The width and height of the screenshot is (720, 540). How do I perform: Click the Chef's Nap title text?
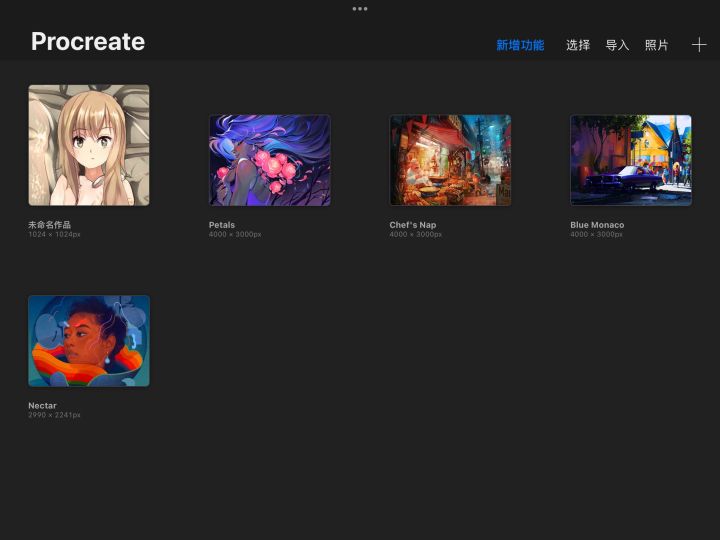(x=413, y=225)
